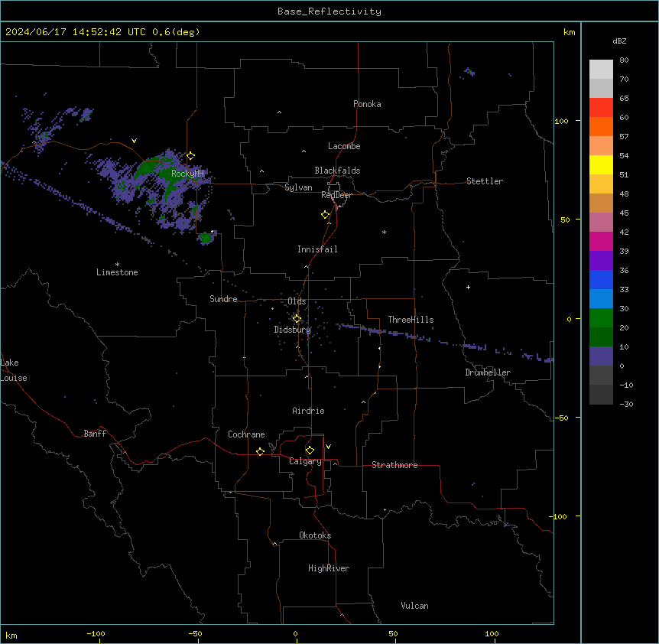The image size is (659, 644).
Task: Click the Olds town label
Action: [297, 301]
